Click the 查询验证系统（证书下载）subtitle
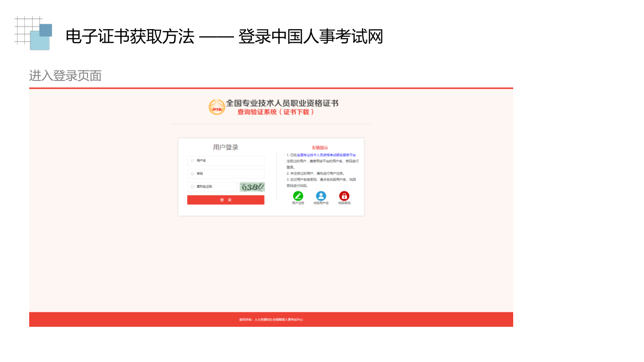Viewport: 644px width, 362px height. click(276, 112)
